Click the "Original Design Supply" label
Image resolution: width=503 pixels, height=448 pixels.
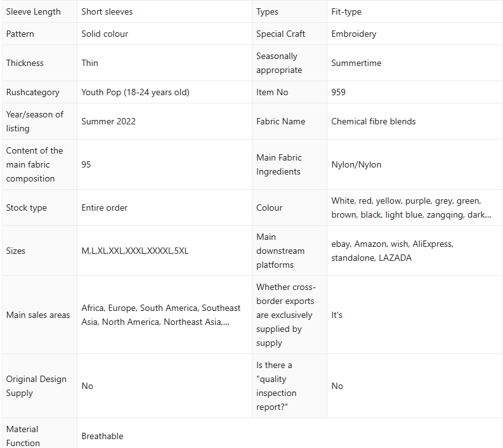36,386
